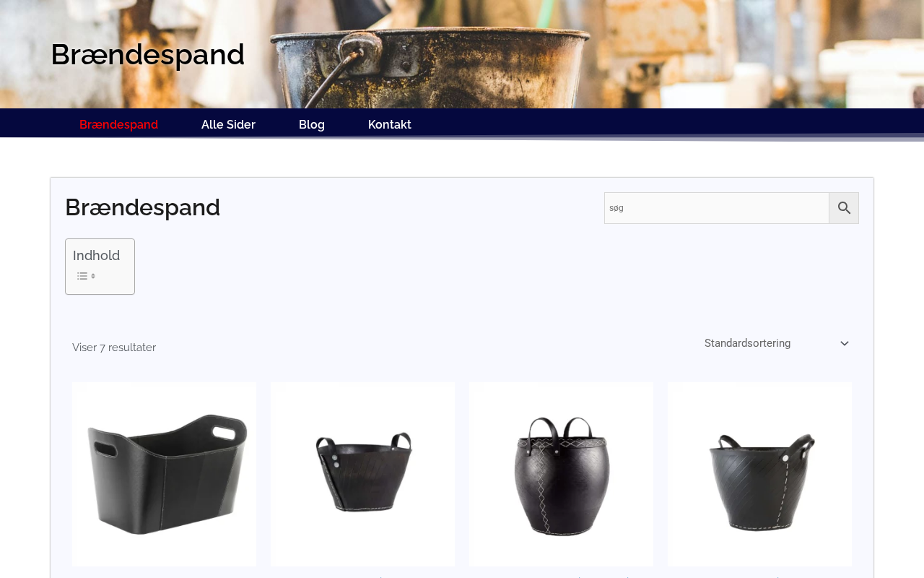Click the handle cutout of the first basket

coord(225,433)
